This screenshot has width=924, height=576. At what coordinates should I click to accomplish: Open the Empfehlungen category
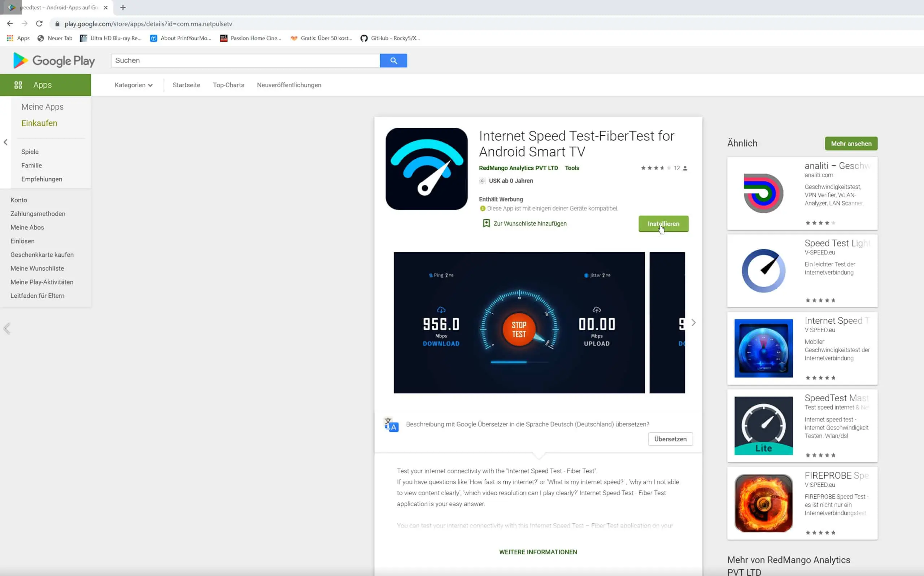[42, 179]
